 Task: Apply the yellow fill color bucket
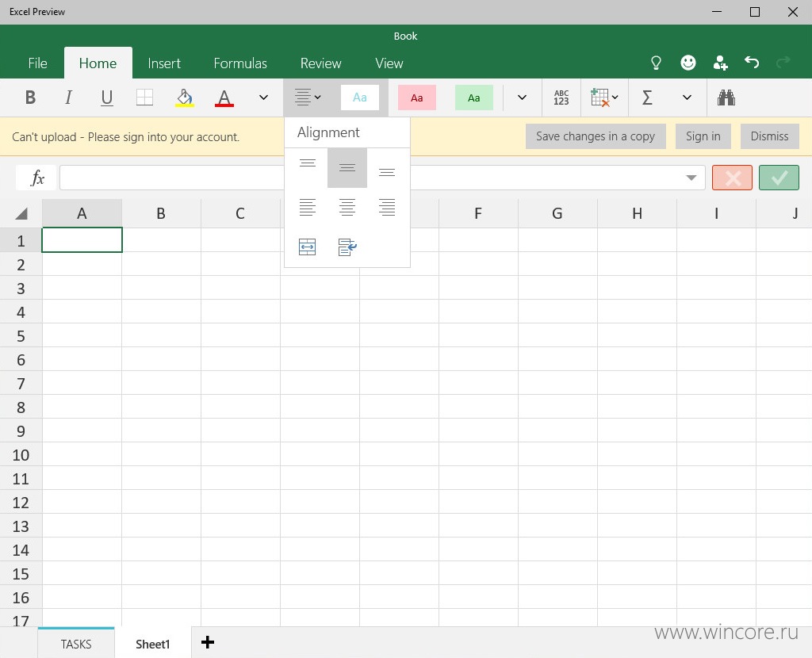point(184,98)
